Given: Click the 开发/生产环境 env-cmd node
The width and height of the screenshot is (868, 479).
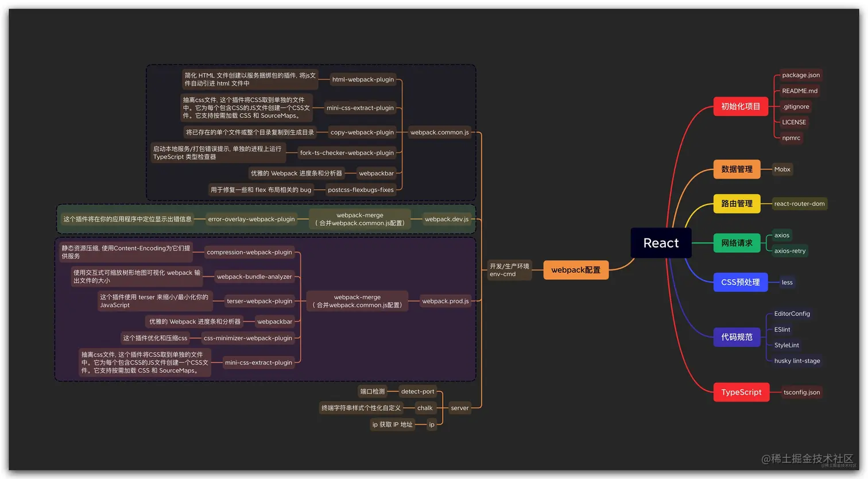Looking at the screenshot, I should pyautogui.click(x=509, y=270).
